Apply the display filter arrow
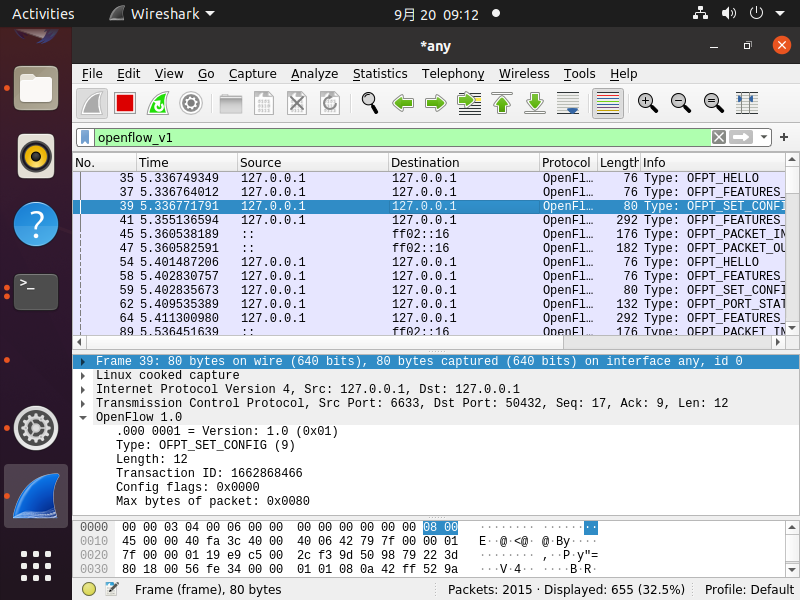This screenshot has width=800, height=600. coord(741,137)
